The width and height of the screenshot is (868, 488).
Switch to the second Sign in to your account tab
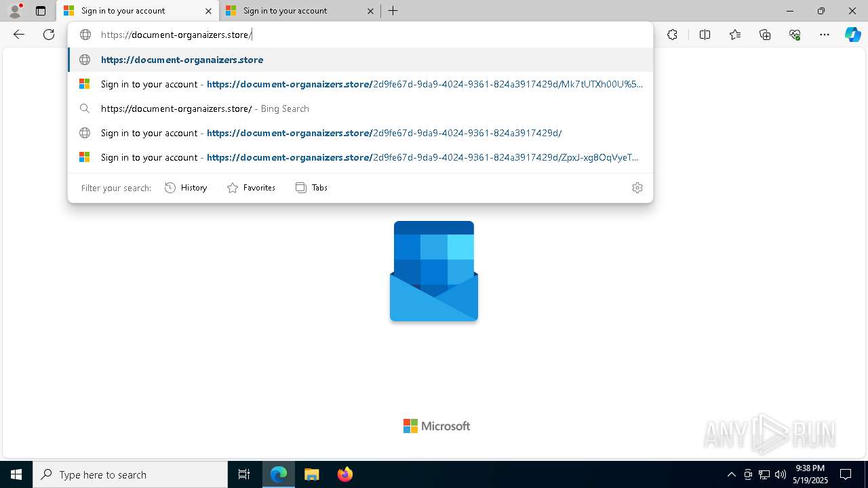coord(300,11)
